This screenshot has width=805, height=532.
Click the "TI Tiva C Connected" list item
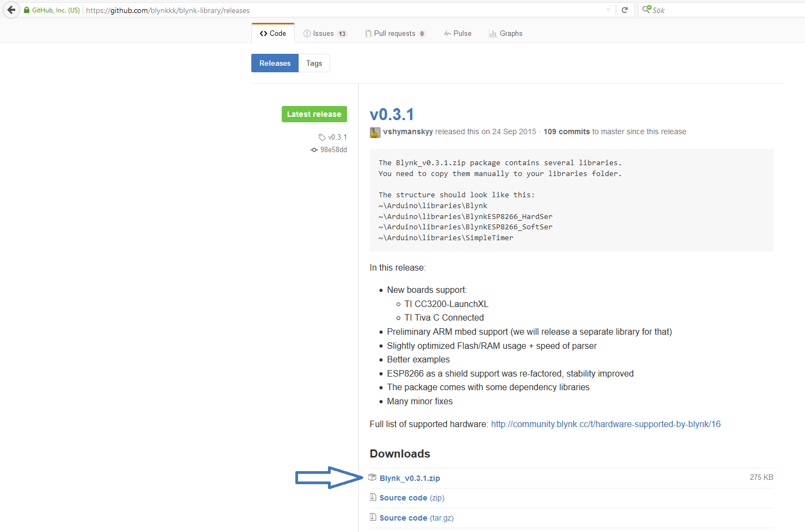click(x=444, y=317)
